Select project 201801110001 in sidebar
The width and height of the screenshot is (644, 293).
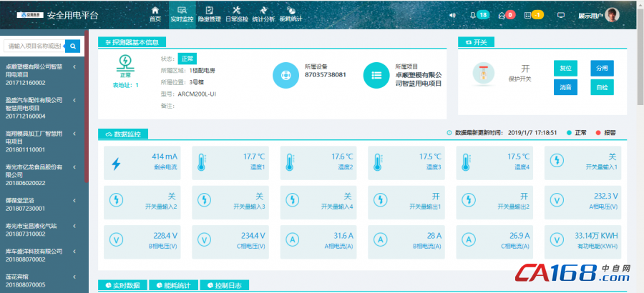pyautogui.click(x=26, y=150)
